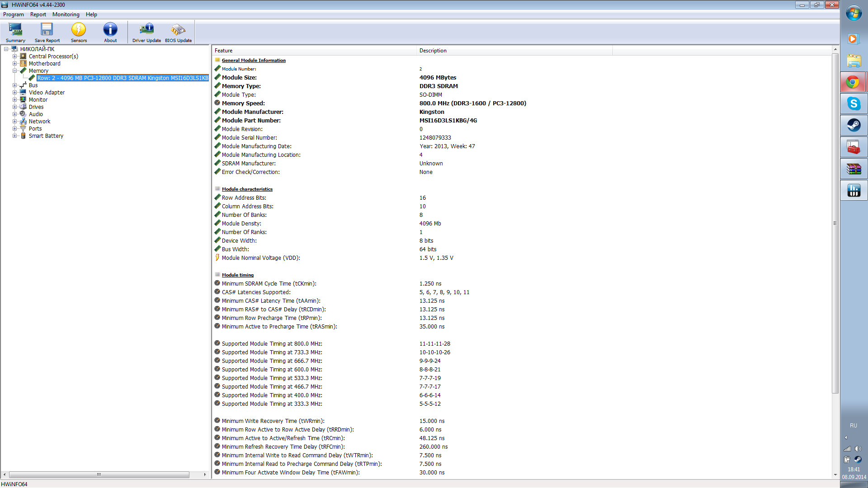Expand the Bus tree node

(x=14, y=85)
